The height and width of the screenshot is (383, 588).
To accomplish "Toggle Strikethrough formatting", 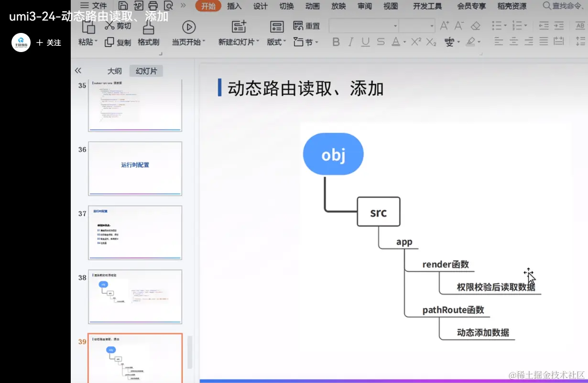I will pyautogui.click(x=381, y=42).
